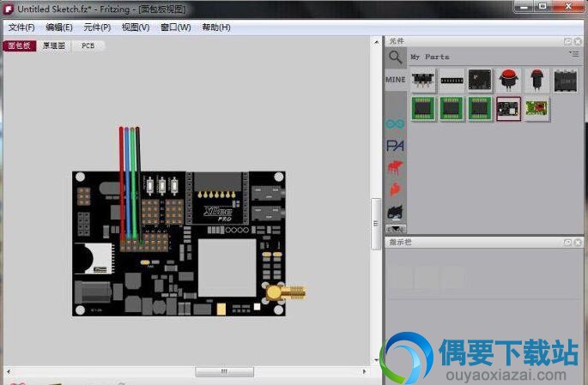Open the 编辑(E) menu
The width and height of the screenshot is (588, 385).
[59, 27]
